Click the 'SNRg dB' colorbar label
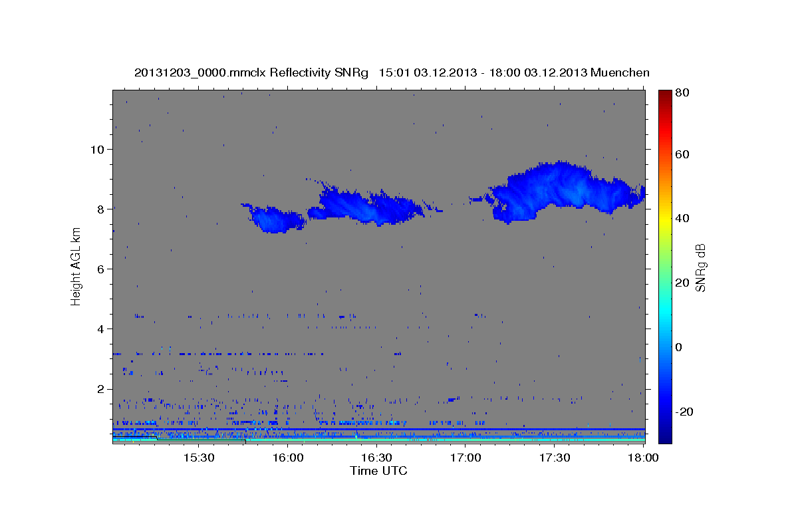 point(700,268)
